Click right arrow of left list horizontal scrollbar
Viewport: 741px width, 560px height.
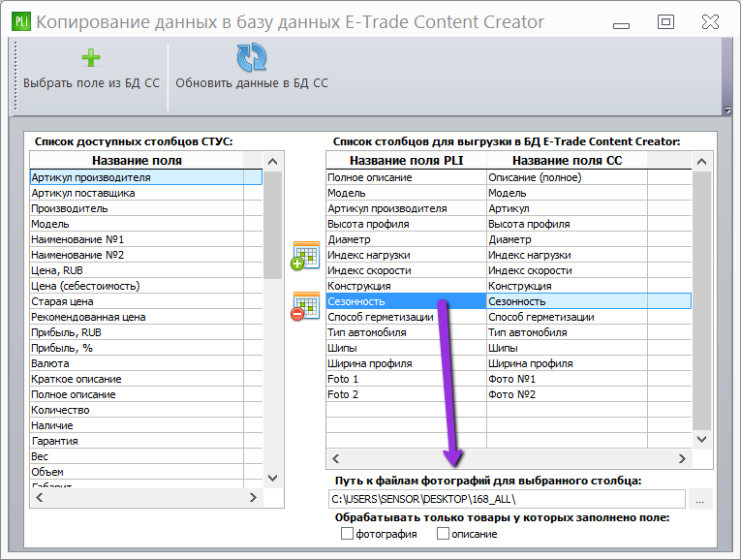pos(254,498)
